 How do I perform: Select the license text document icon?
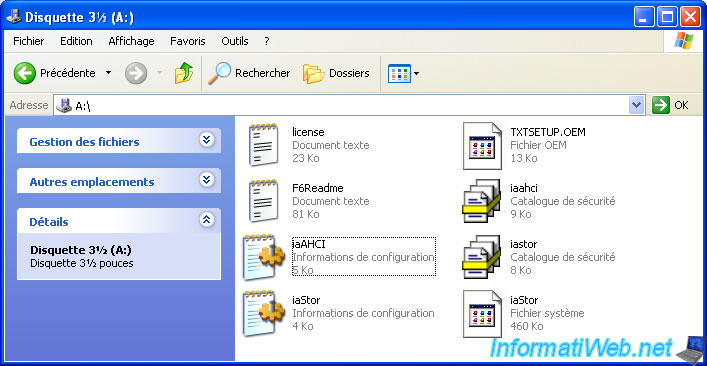pyautogui.click(x=263, y=145)
